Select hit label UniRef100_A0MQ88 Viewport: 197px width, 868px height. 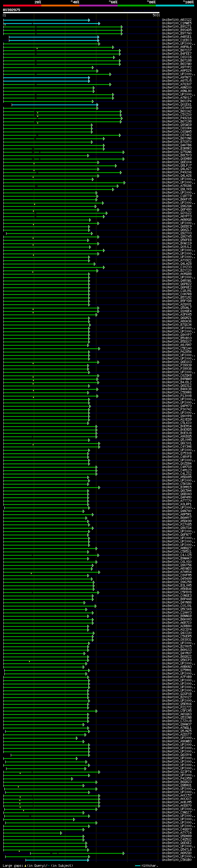click(x=177, y=274)
